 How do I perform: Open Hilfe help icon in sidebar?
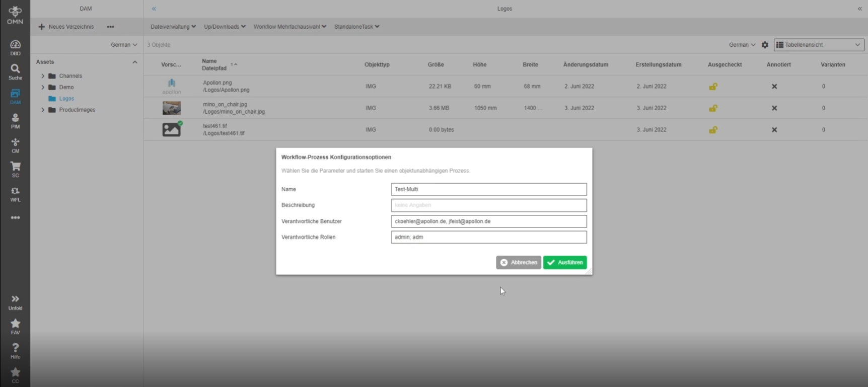[15, 351]
